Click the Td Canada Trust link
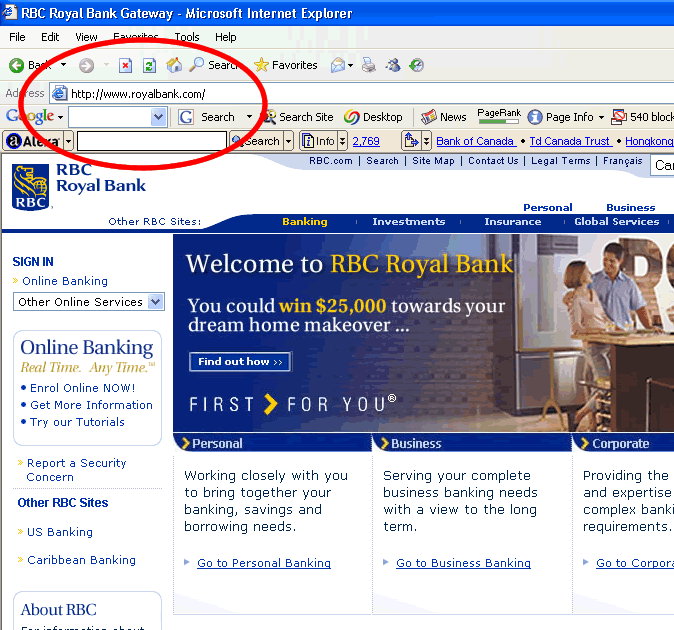The width and height of the screenshot is (674, 630). click(570, 141)
